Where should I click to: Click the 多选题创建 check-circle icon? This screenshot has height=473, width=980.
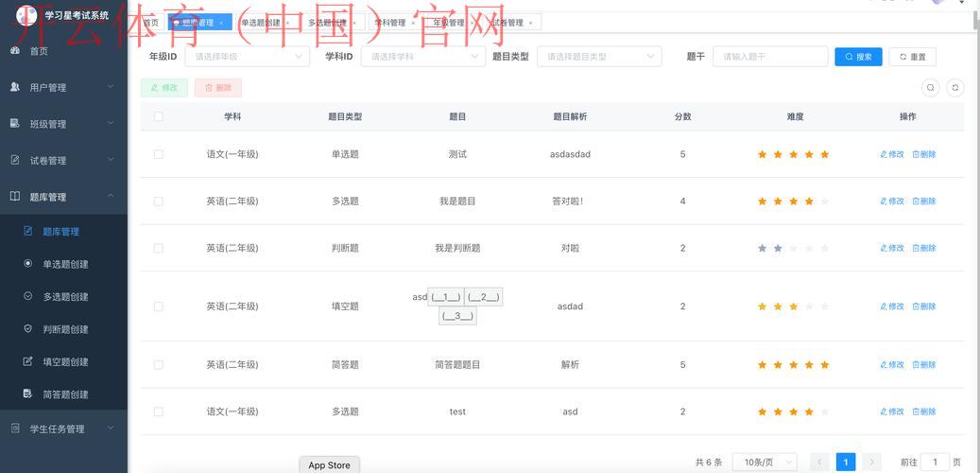point(27,296)
